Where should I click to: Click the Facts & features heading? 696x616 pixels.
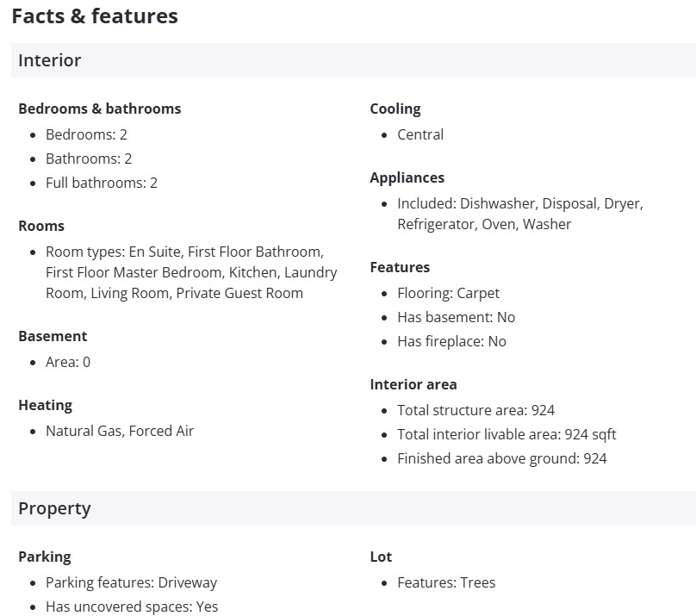coord(95,16)
